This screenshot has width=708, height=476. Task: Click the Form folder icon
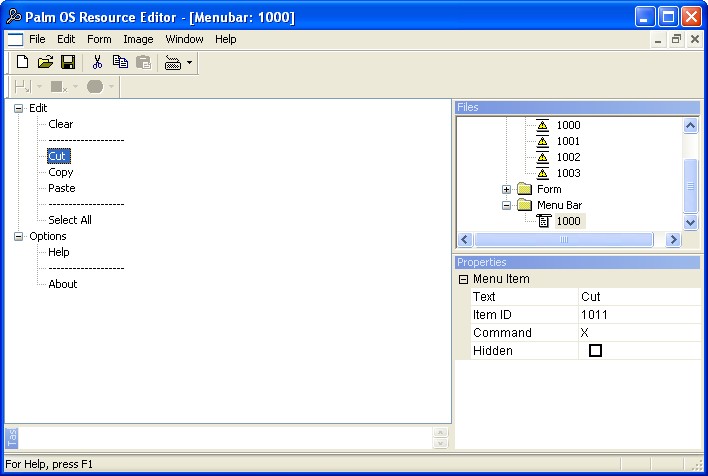tap(524, 189)
